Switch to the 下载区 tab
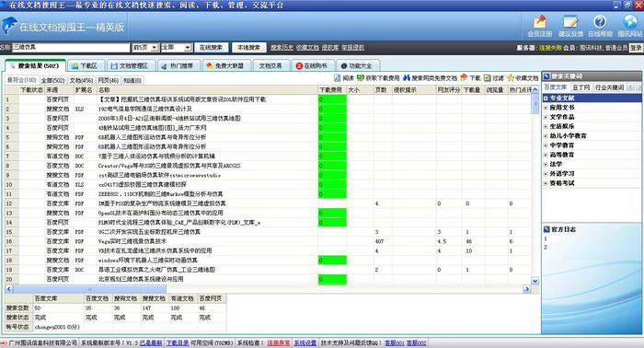644x348 pixels. coord(85,65)
